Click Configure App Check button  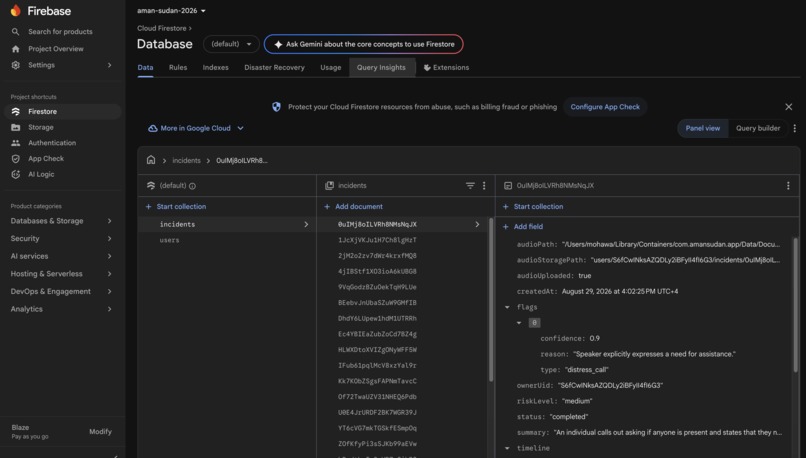(x=605, y=107)
